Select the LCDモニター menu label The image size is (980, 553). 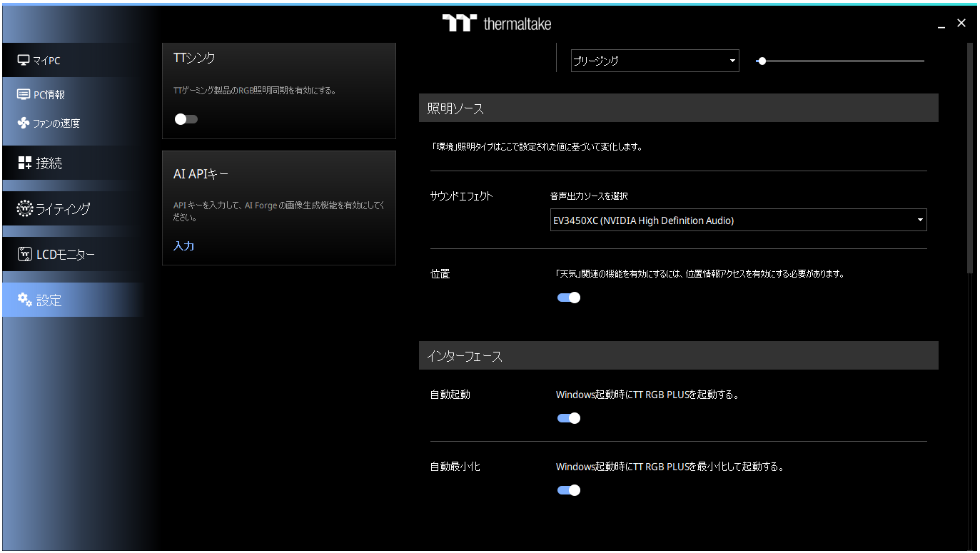65,255
